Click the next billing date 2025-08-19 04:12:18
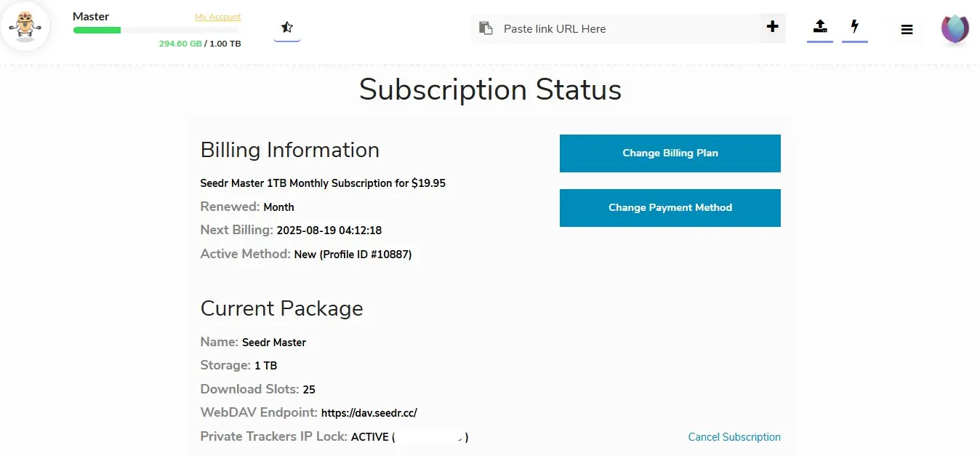Screen dimensions: 980x456 [329, 231]
